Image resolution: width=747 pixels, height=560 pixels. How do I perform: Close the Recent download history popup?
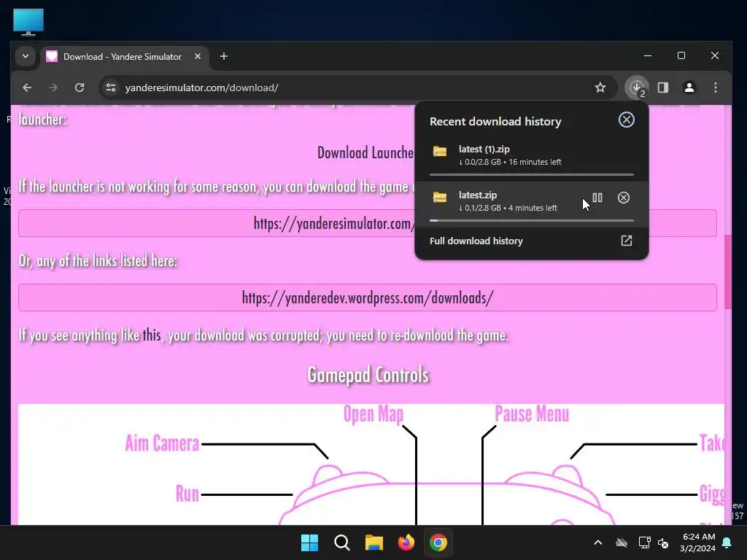(x=627, y=120)
